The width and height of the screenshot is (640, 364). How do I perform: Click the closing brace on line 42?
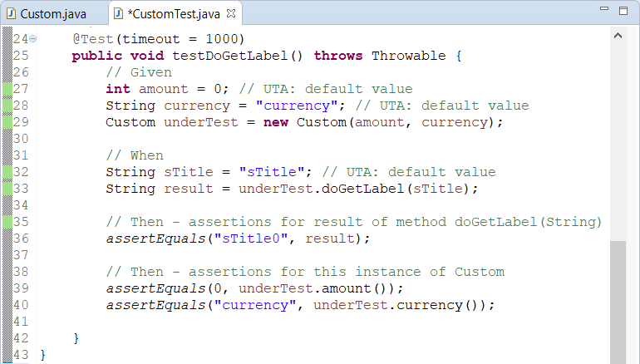point(76,338)
